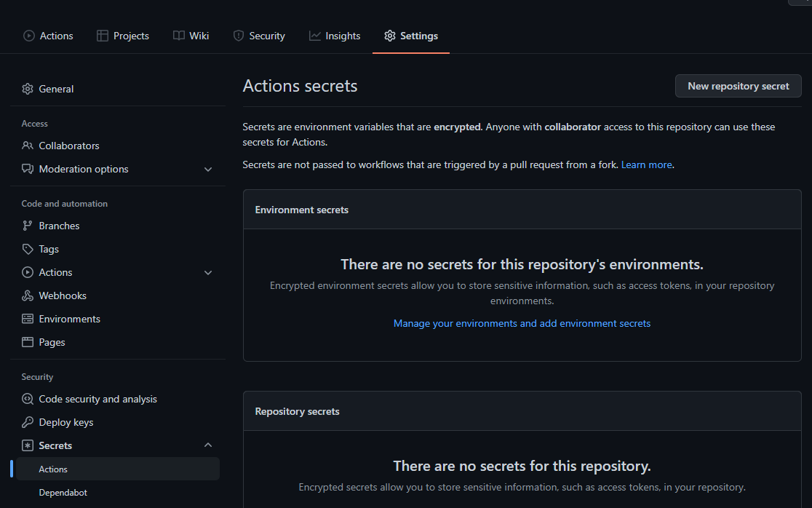This screenshot has width=812, height=508.
Task: Follow the Learn more link
Action: 646,164
